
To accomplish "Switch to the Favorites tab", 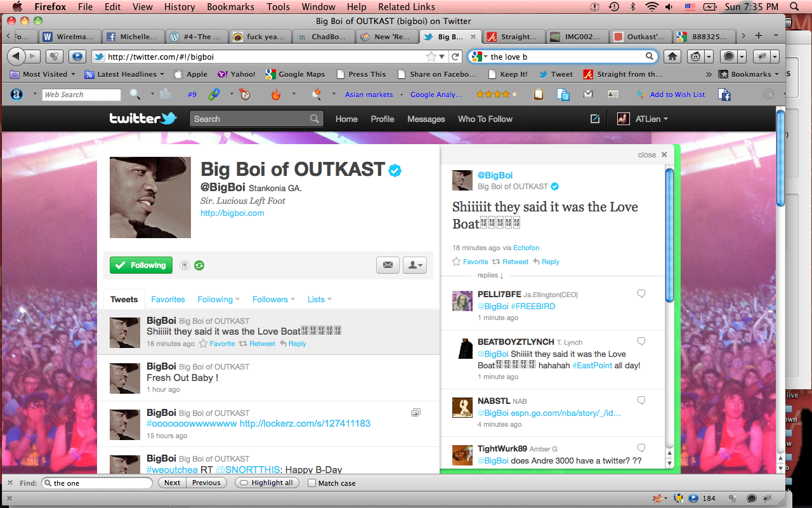I will click(168, 300).
